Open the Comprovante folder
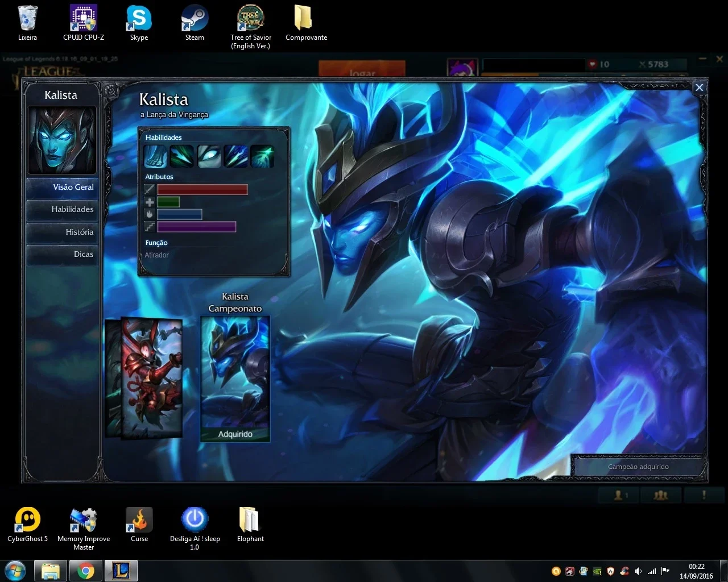This screenshot has height=582, width=728. (306, 23)
